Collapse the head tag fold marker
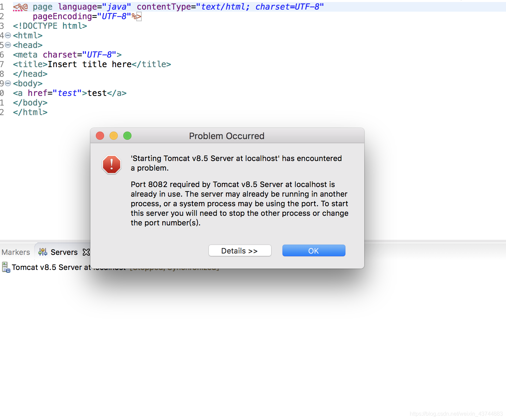506x420 pixels. click(8, 45)
